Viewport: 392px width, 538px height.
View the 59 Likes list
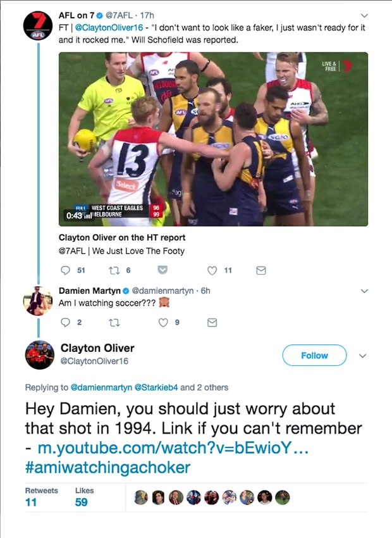(84, 496)
